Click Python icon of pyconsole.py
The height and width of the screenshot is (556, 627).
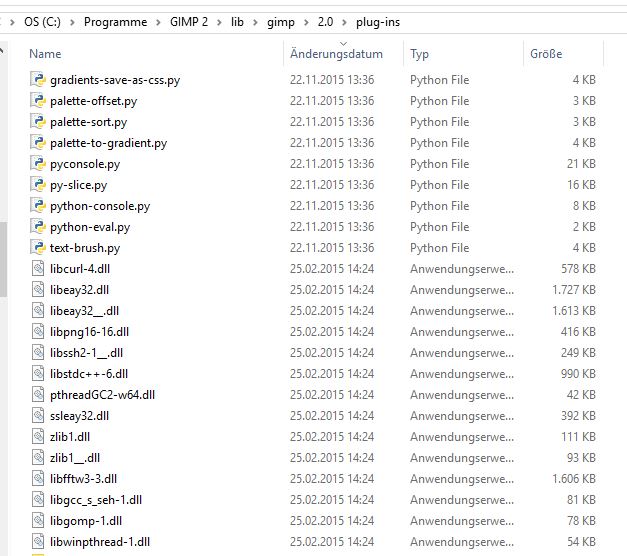coord(38,163)
